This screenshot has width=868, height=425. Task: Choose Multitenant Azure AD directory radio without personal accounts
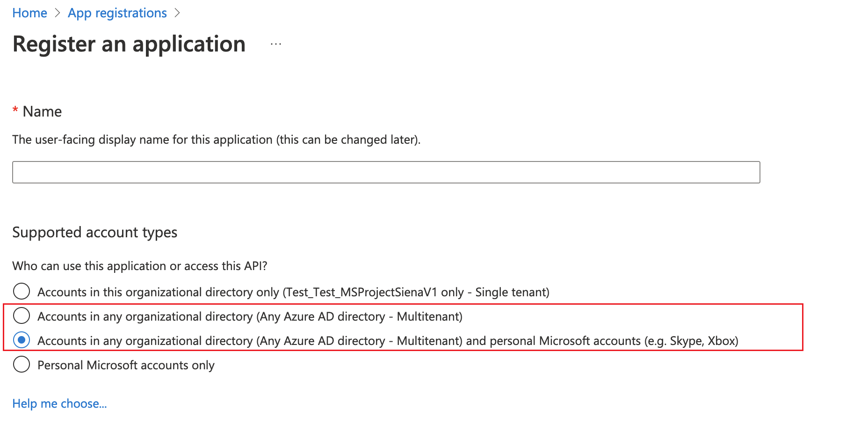[22, 315]
